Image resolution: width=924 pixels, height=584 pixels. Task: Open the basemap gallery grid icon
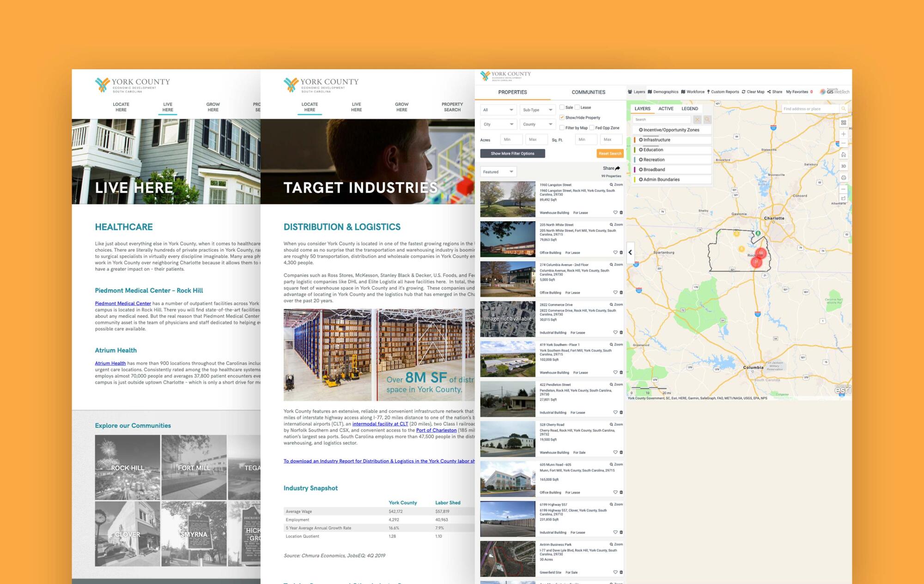coord(844,122)
